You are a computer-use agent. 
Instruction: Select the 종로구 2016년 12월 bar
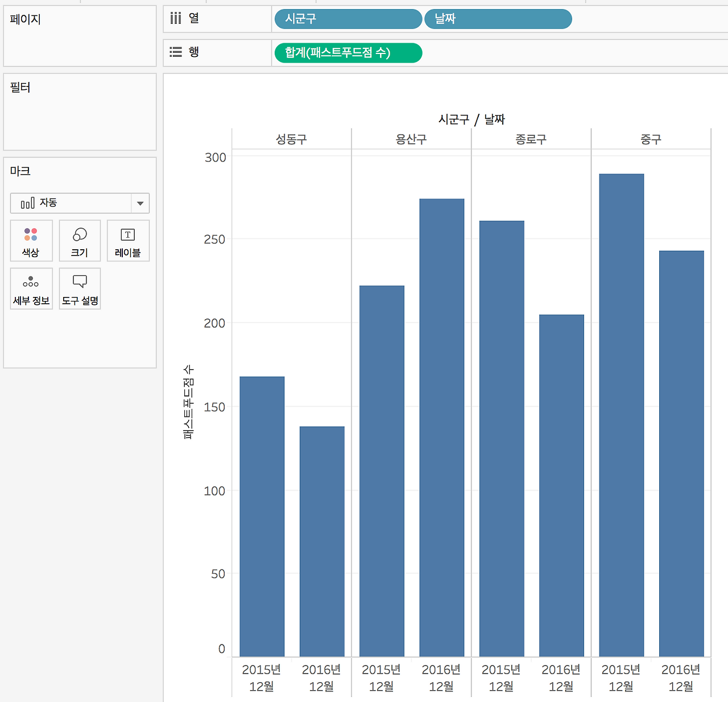click(561, 485)
